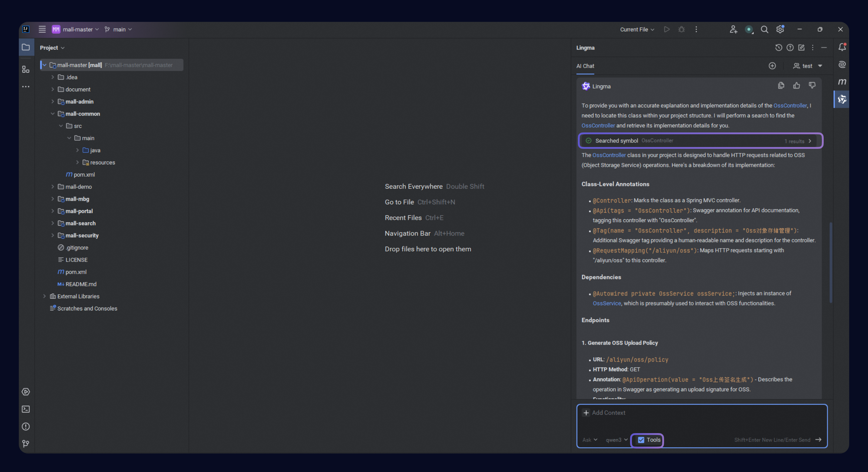Open the Terminal tool window
Image resolution: width=868 pixels, height=472 pixels.
pyautogui.click(x=25, y=409)
